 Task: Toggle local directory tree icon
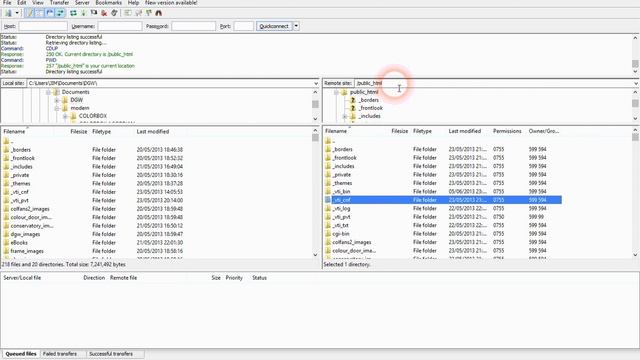coord(40,13)
